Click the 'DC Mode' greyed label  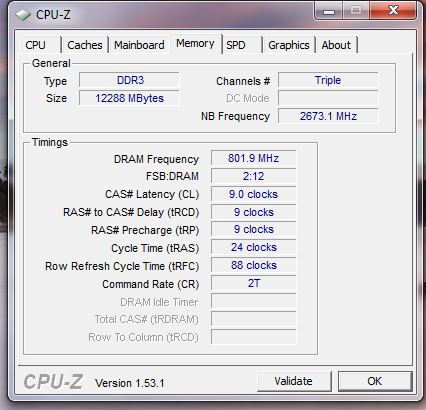click(x=248, y=98)
